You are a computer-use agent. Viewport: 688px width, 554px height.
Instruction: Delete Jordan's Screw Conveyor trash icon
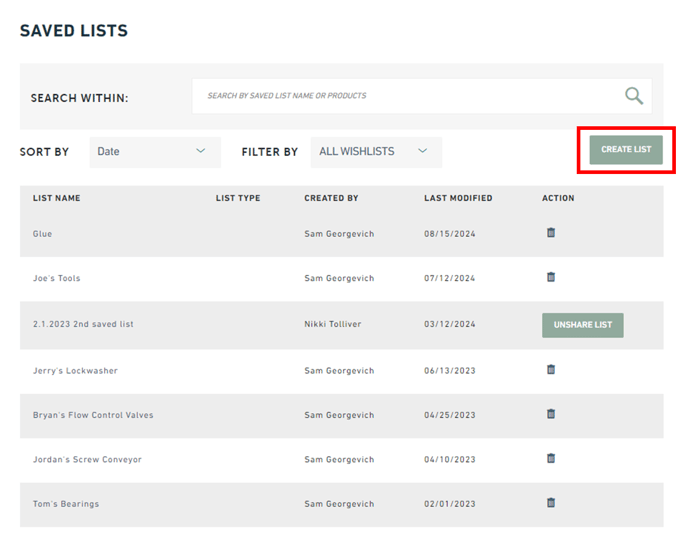tap(551, 458)
